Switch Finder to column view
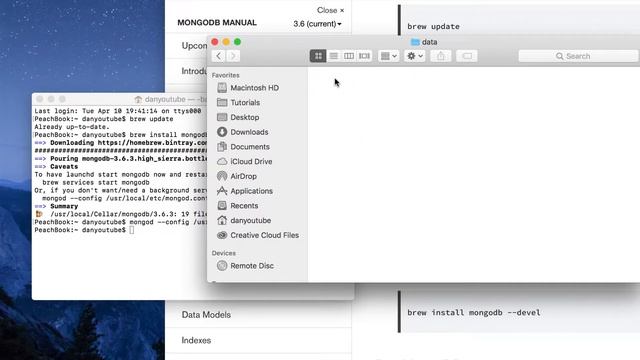The width and height of the screenshot is (640, 360). pyautogui.click(x=349, y=56)
